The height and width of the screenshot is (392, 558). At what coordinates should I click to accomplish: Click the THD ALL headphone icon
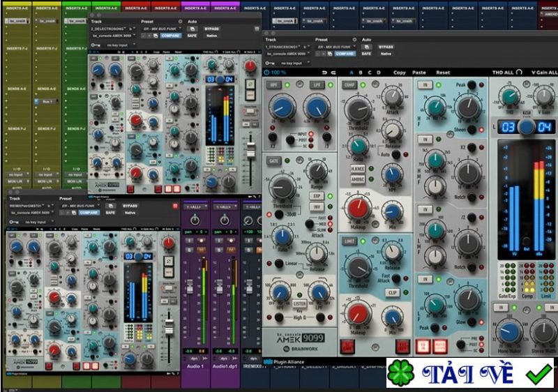click(x=518, y=73)
